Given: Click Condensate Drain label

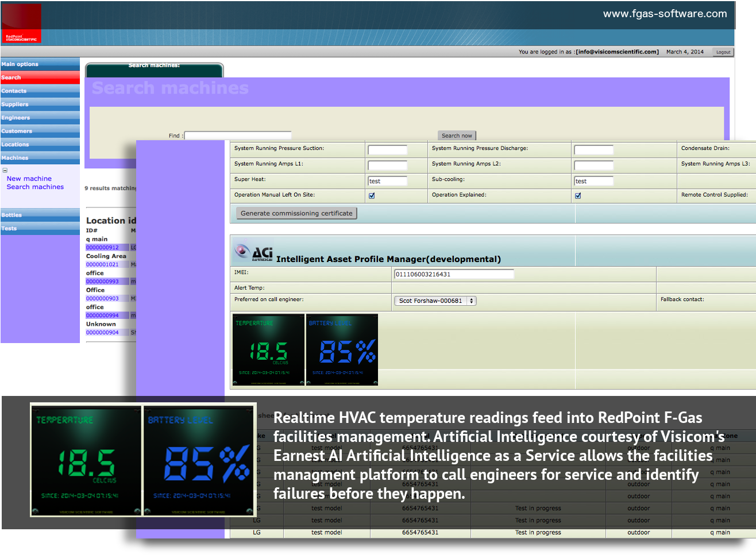Looking at the screenshot, I should coord(705,148).
